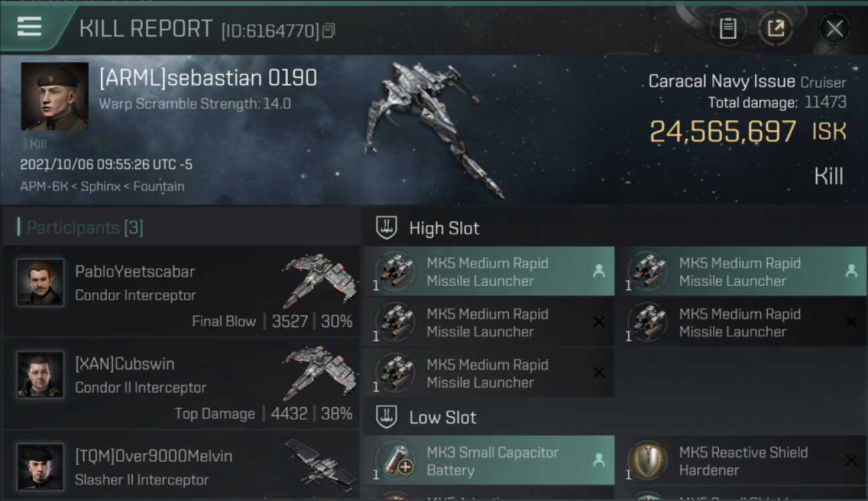Click the Low Slot section header
Viewport: 868px width, 501px height.
tap(443, 418)
